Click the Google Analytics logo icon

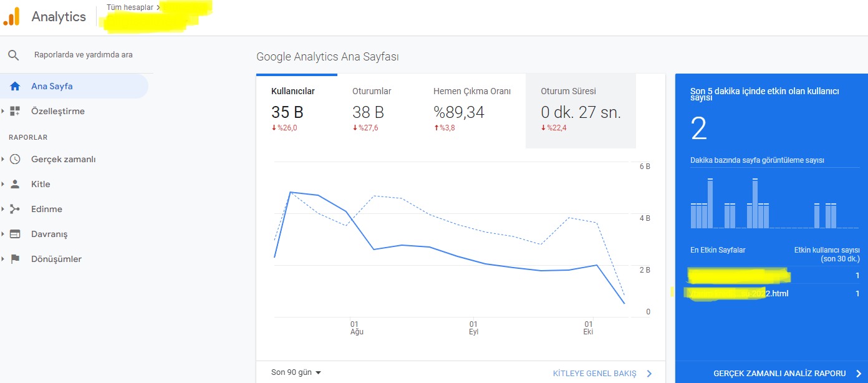point(12,17)
